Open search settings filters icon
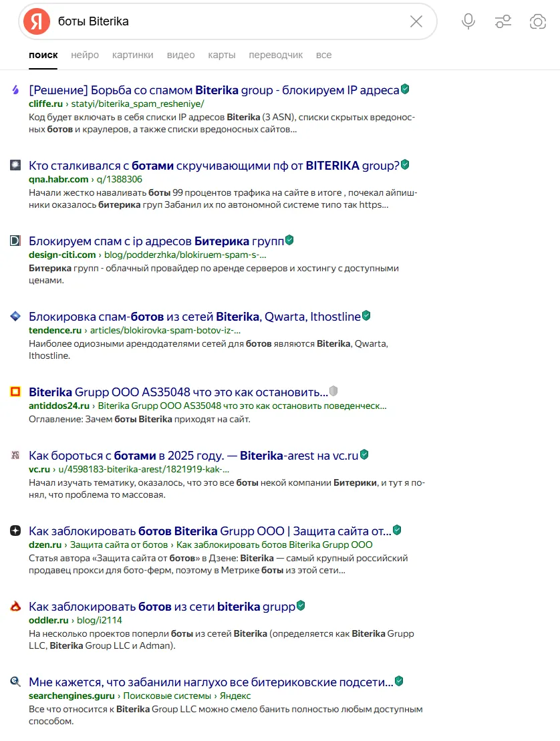 (503, 21)
